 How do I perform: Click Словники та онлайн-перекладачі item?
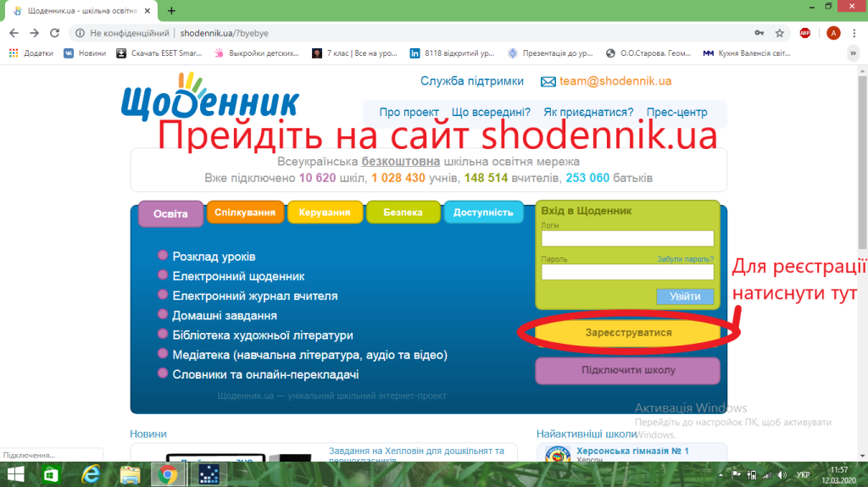(x=265, y=374)
